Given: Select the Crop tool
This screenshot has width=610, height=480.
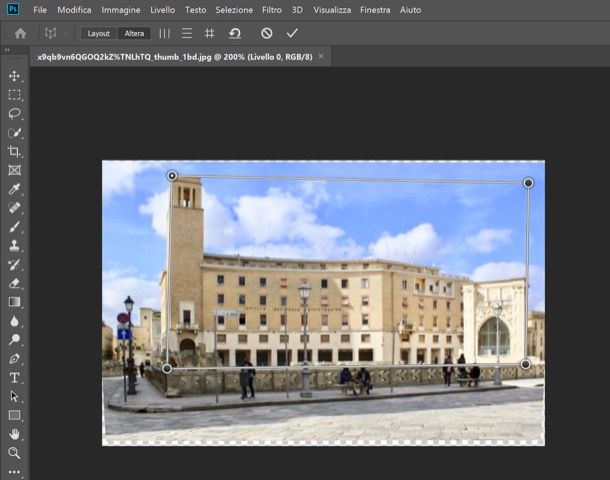Looking at the screenshot, I should (x=14, y=151).
